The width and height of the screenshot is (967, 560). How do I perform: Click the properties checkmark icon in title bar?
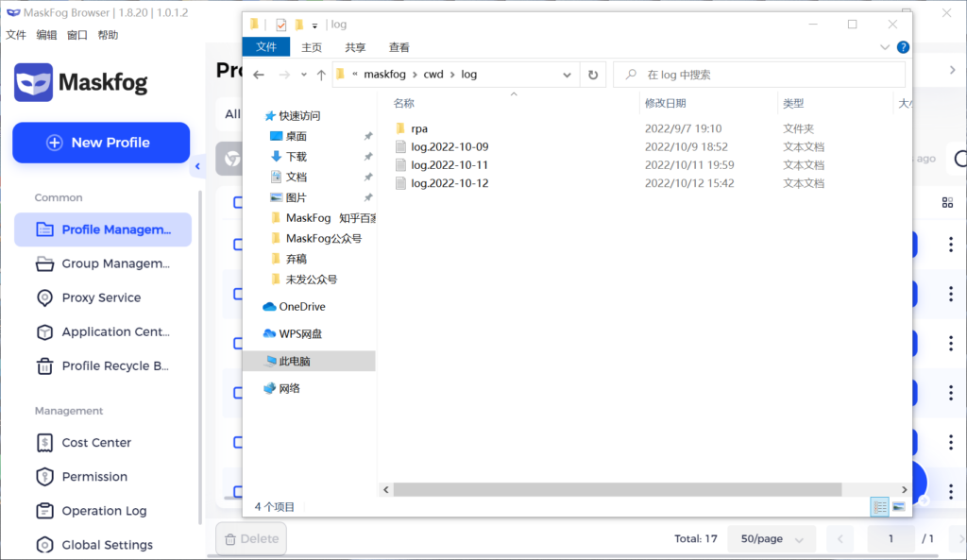tap(281, 25)
